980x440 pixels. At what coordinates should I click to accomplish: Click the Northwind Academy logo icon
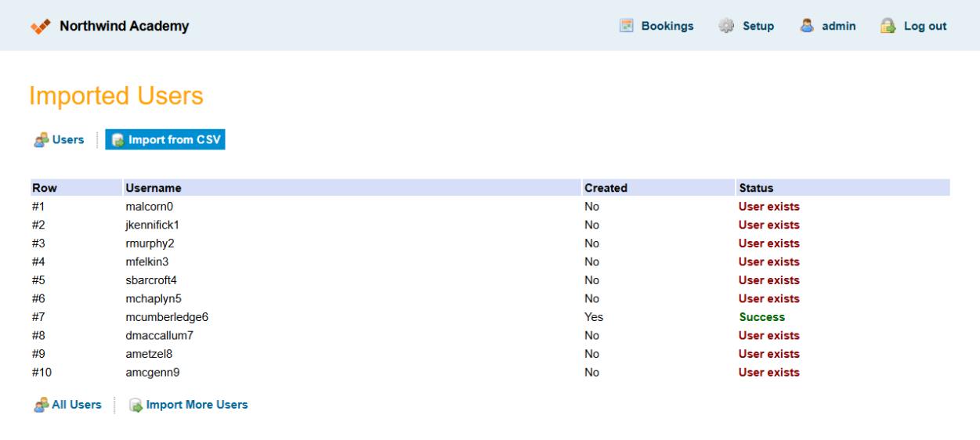41,27
